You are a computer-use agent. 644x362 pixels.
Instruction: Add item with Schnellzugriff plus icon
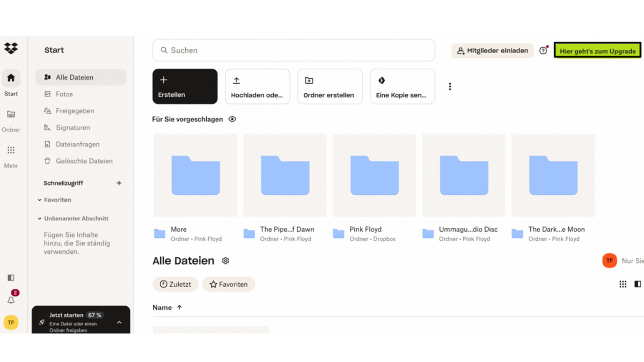119,183
